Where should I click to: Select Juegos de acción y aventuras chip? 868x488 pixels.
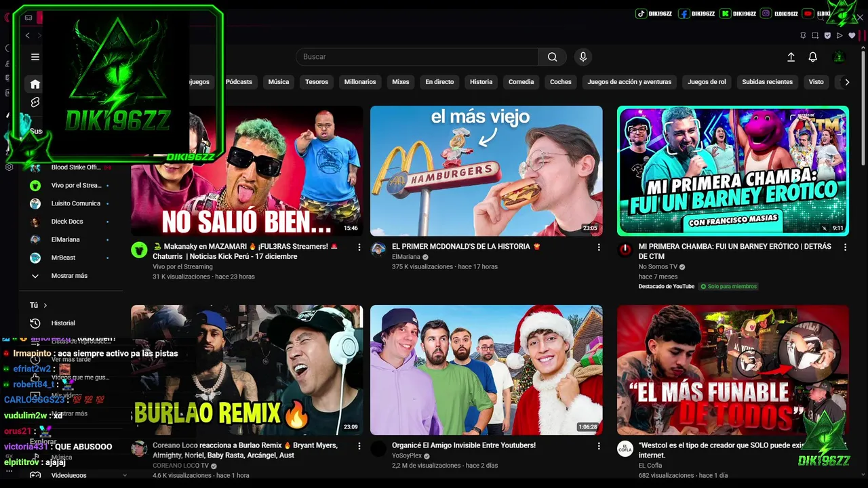coord(629,82)
